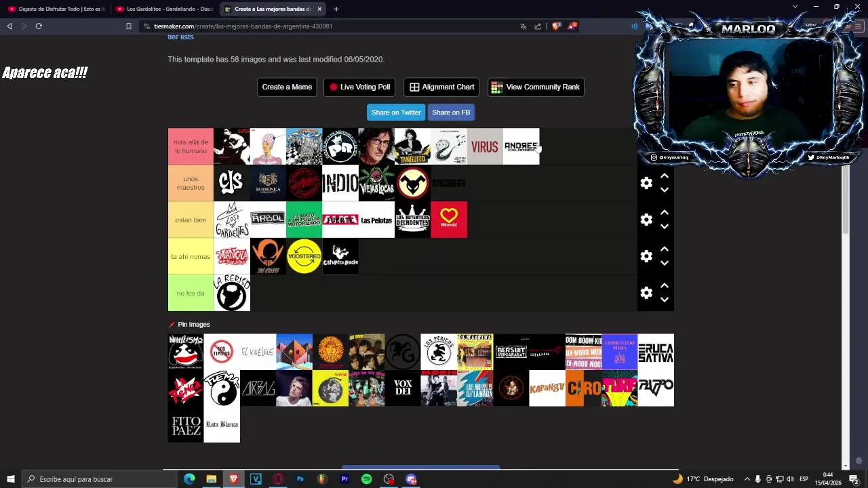Image resolution: width=868 pixels, height=488 pixels.
Task: Click the share icon in address bar
Action: coord(538,26)
